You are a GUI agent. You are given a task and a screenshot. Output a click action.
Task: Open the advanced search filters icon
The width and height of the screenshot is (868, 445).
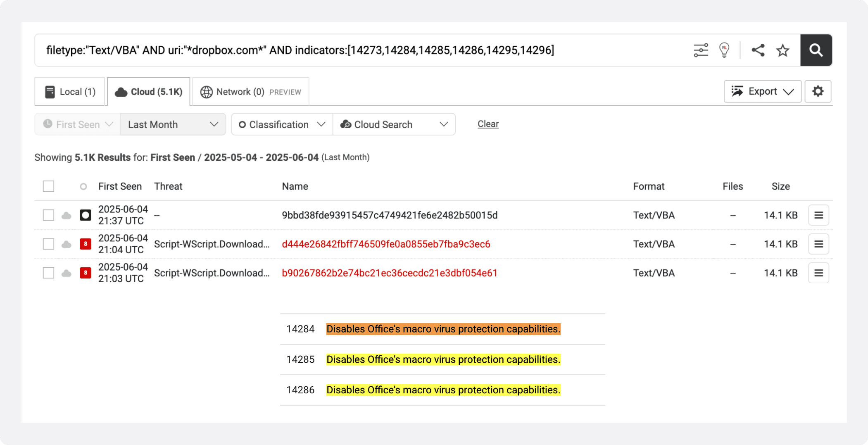coord(701,50)
